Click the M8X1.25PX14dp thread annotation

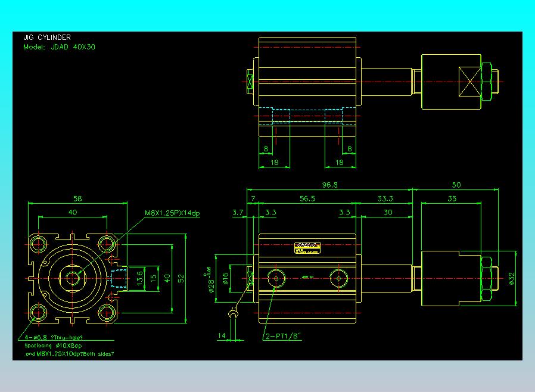pyautogui.click(x=172, y=213)
